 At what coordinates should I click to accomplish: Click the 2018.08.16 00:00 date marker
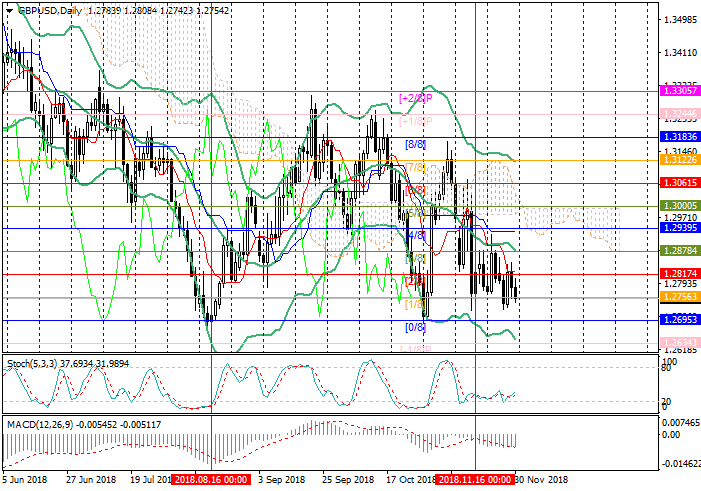coord(212,479)
